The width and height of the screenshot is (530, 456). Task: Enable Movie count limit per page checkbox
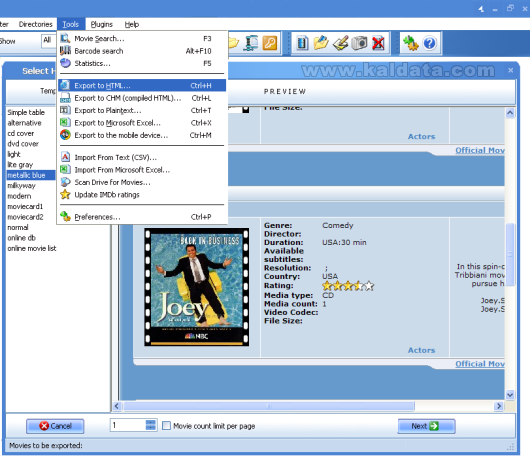(166, 426)
